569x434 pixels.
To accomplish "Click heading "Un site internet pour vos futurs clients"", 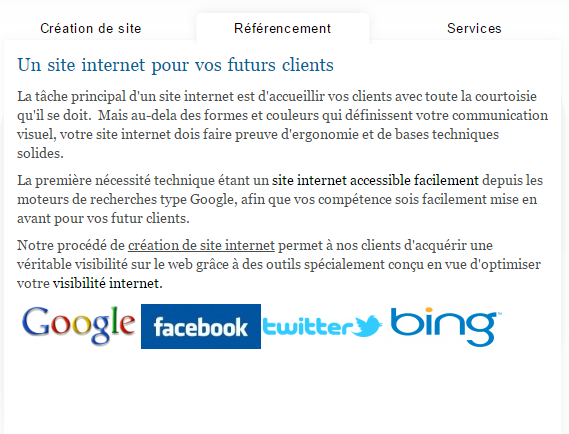I will point(175,65).
